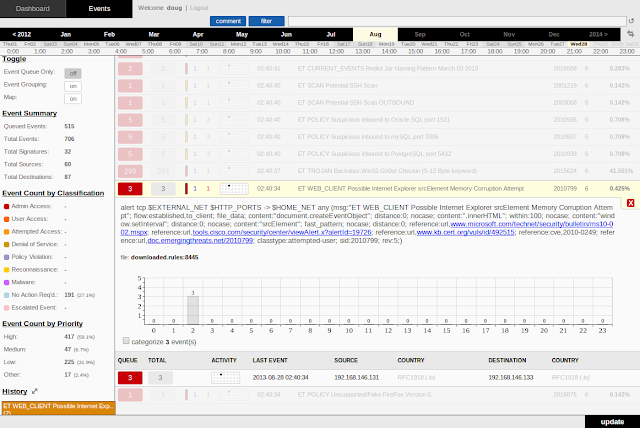Select day Tue20 on the day timeline
Image resolution: width=640 pixels, height=428 pixels.
pyautogui.click(x=408, y=44)
